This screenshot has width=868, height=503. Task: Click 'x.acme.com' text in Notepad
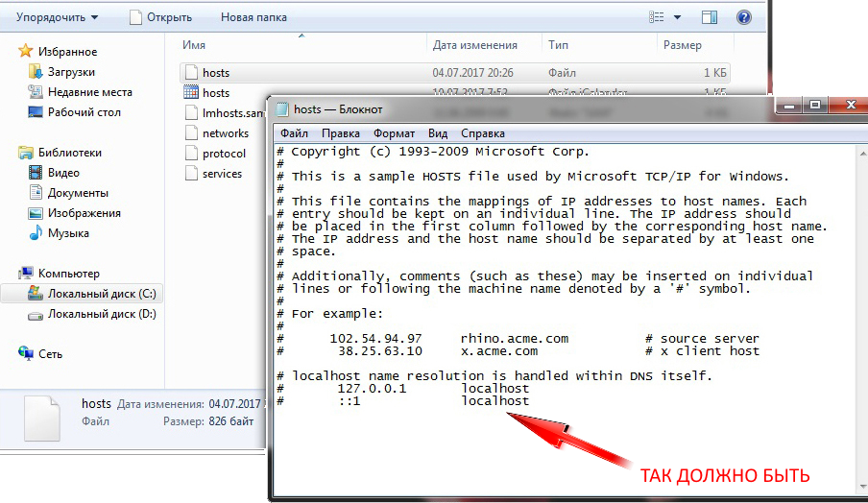click(498, 351)
